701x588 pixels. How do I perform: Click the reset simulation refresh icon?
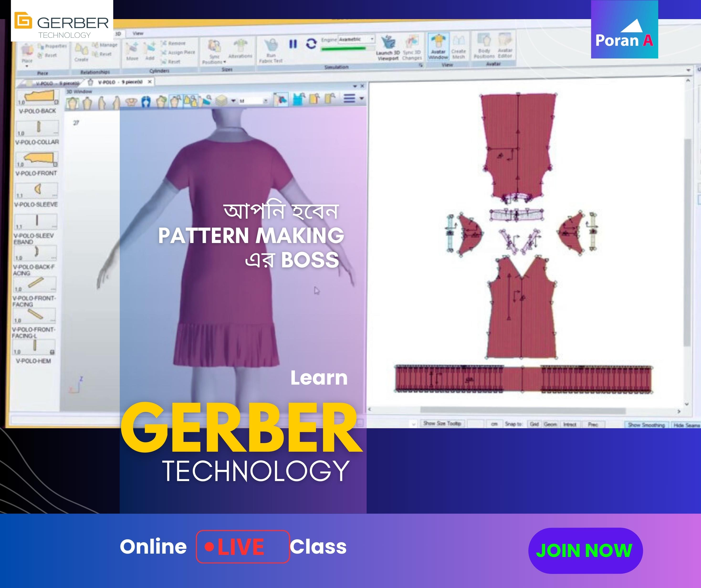[x=311, y=44]
